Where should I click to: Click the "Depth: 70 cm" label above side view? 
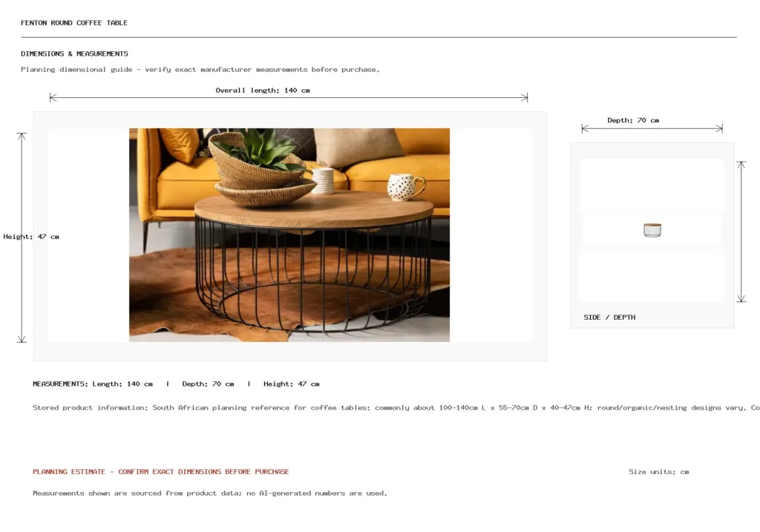pyautogui.click(x=633, y=120)
